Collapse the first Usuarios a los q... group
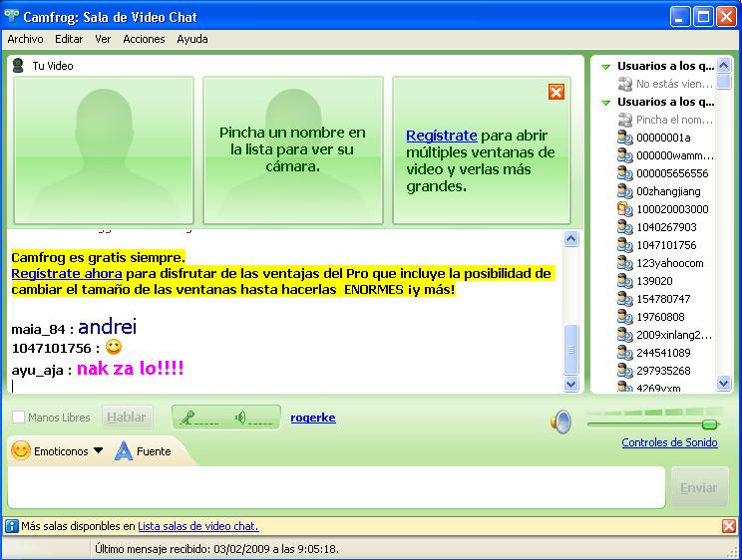 (x=605, y=67)
